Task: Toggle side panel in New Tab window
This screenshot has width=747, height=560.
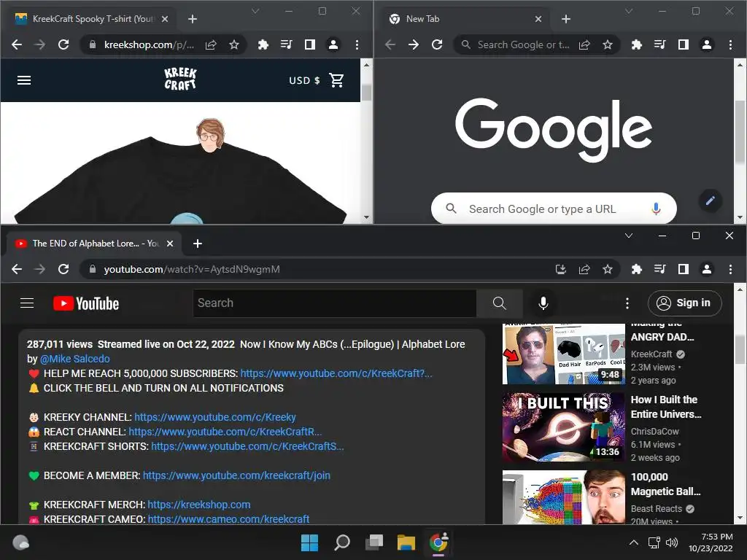Action: click(x=683, y=44)
